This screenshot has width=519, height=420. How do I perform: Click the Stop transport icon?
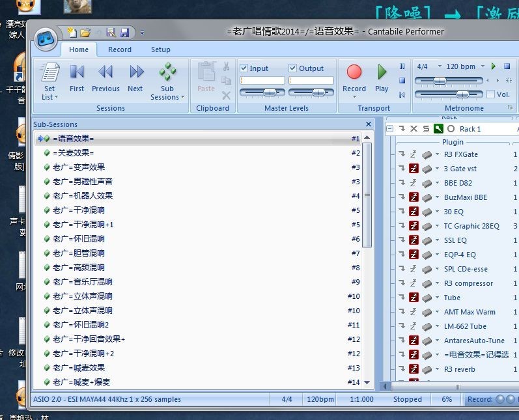(x=402, y=81)
